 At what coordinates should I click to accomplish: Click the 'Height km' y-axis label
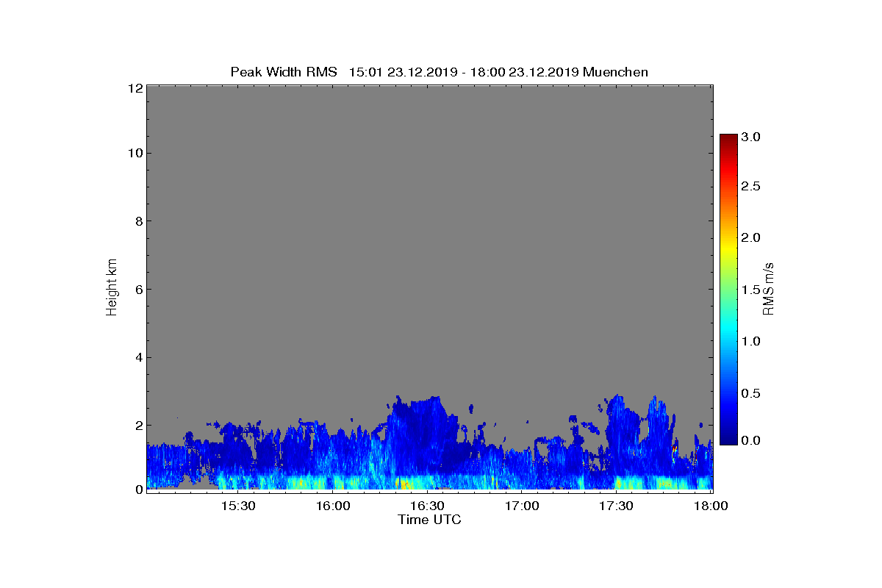click(112, 288)
